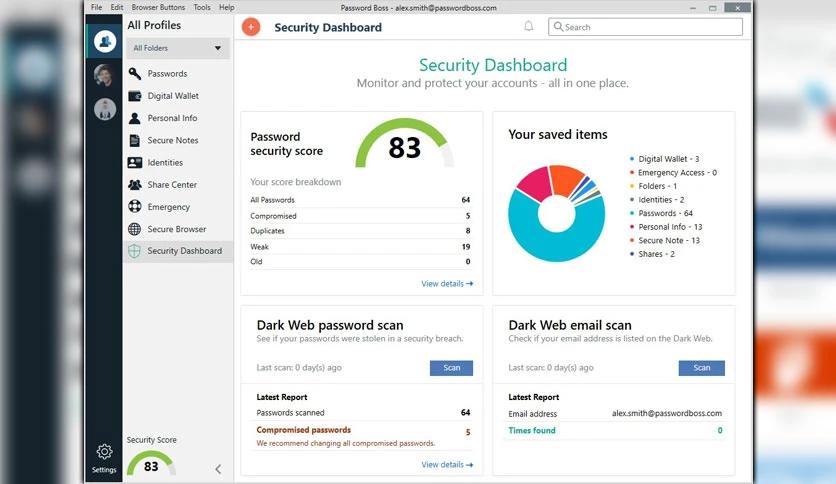Select the Passwords key icon
The image size is (836, 484).
[134, 74]
